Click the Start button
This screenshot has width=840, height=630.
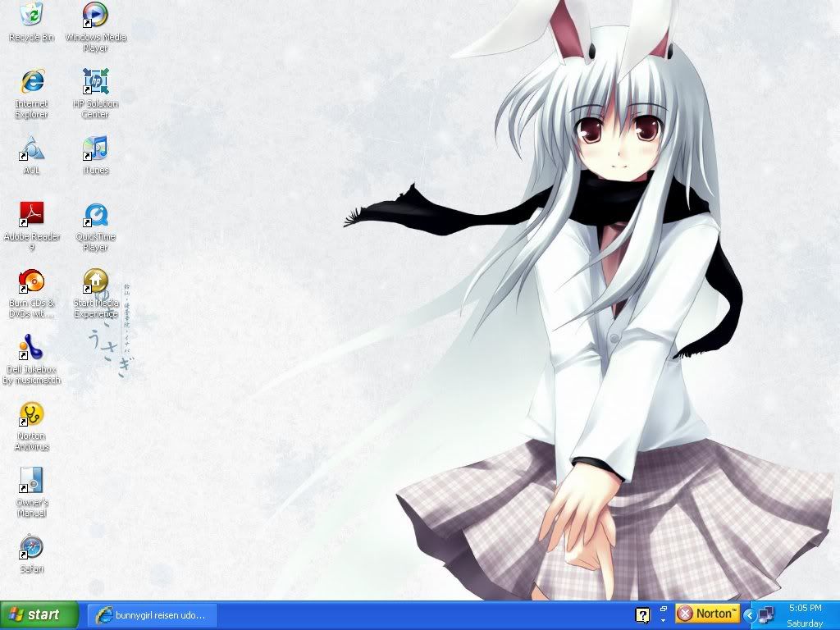(39, 614)
